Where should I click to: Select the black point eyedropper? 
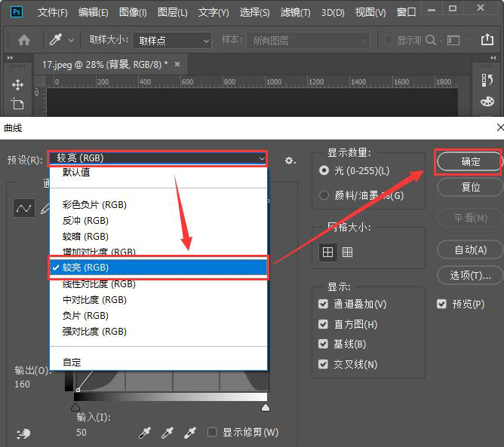pyautogui.click(x=145, y=433)
